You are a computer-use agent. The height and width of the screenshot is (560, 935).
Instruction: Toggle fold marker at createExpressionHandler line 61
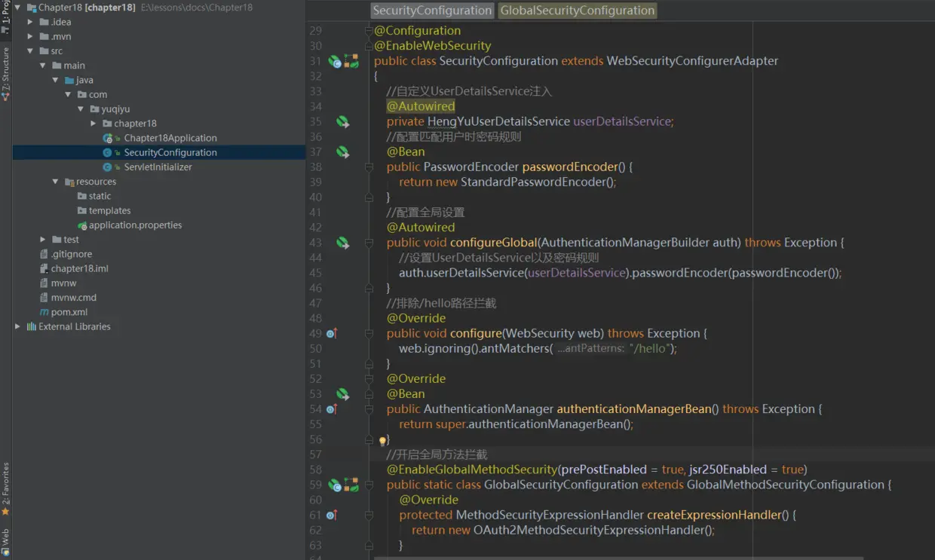[369, 515]
